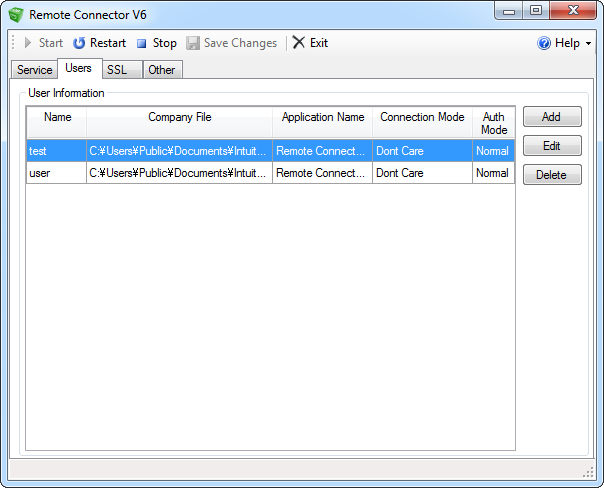Click the Remote Connector title bar icon
The height and width of the screenshot is (488, 604).
[x=15, y=15]
